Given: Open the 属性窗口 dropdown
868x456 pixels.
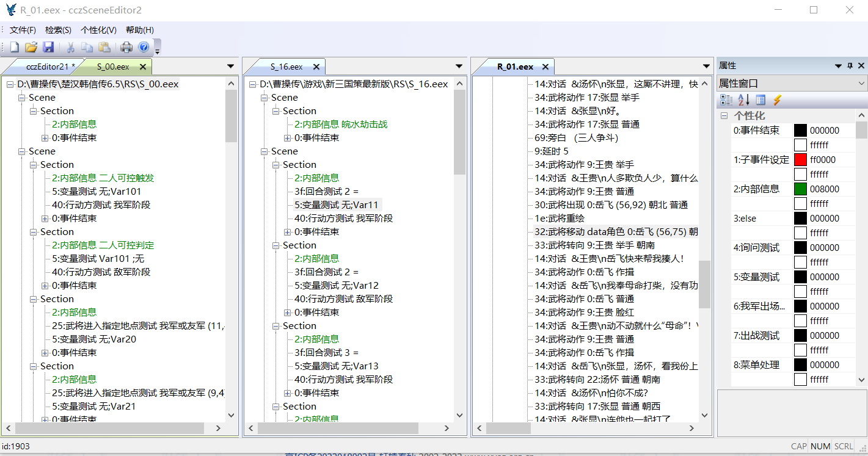Looking at the screenshot, I should coord(861,84).
